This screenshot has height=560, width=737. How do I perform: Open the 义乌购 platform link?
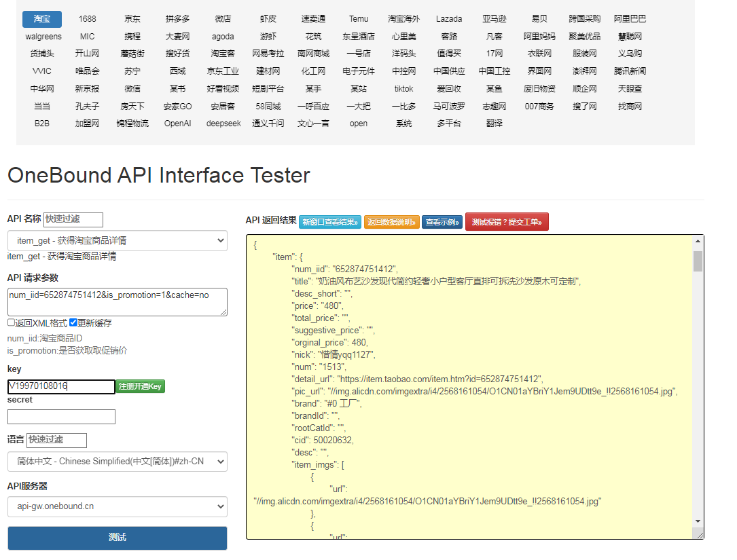click(630, 54)
